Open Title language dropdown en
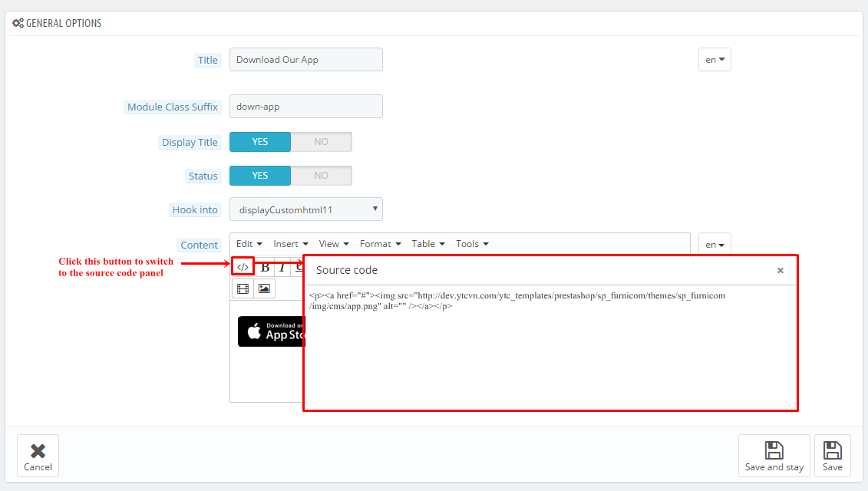Screen dimensions: 868x491 (x=715, y=59)
